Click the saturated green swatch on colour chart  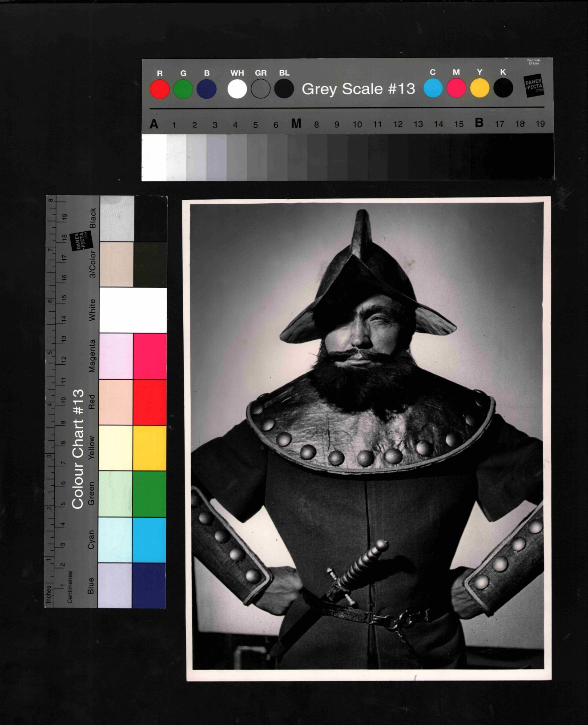[150, 494]
